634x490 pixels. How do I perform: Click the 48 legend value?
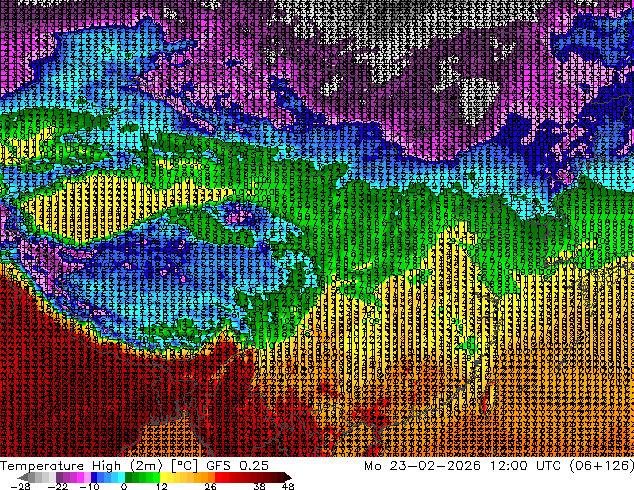pos(288,486)
